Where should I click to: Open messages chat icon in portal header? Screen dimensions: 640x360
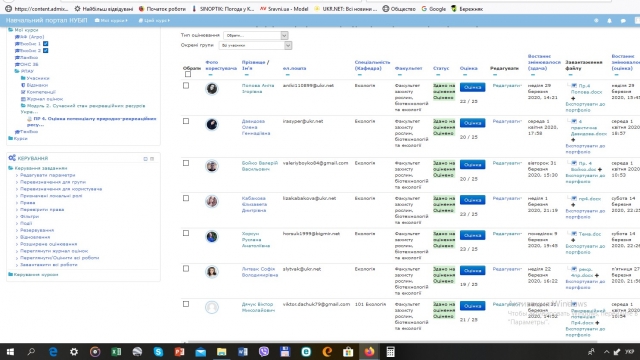pos(623,20)
